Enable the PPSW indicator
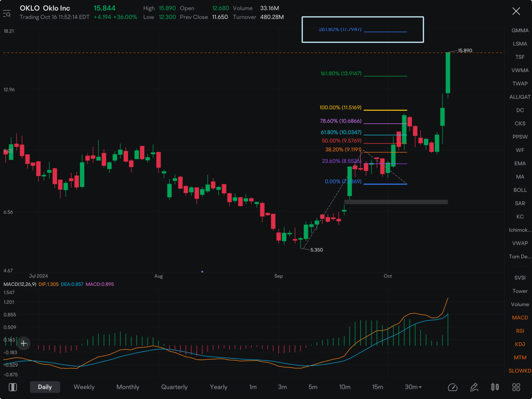 [520, 137]
